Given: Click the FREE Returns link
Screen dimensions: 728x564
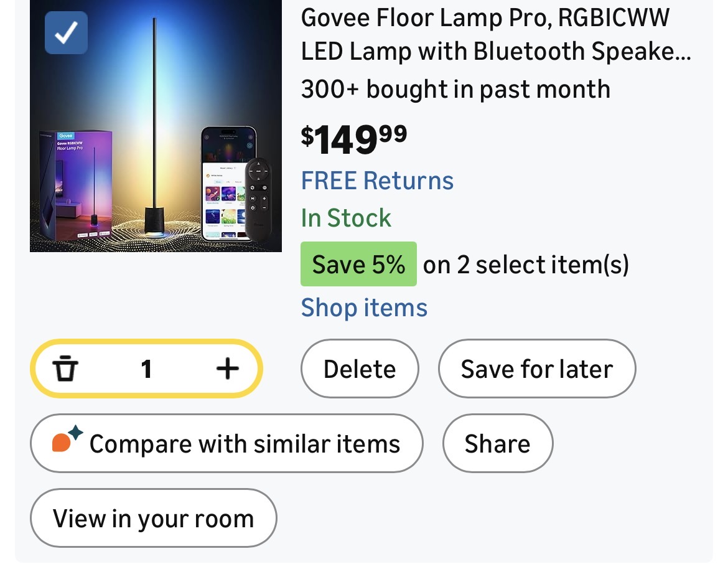Looking at the screenshot, I should [377, 181].
